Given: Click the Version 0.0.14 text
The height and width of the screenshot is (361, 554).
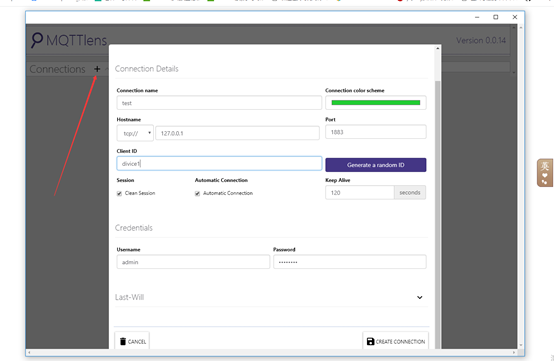Looking at the screenshot, I should click(481, 41).
